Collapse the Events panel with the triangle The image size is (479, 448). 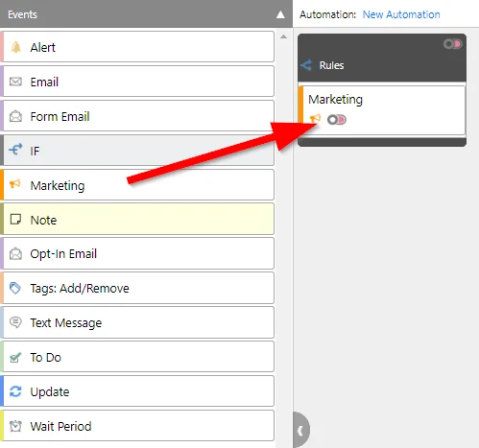tap(280, 14)
